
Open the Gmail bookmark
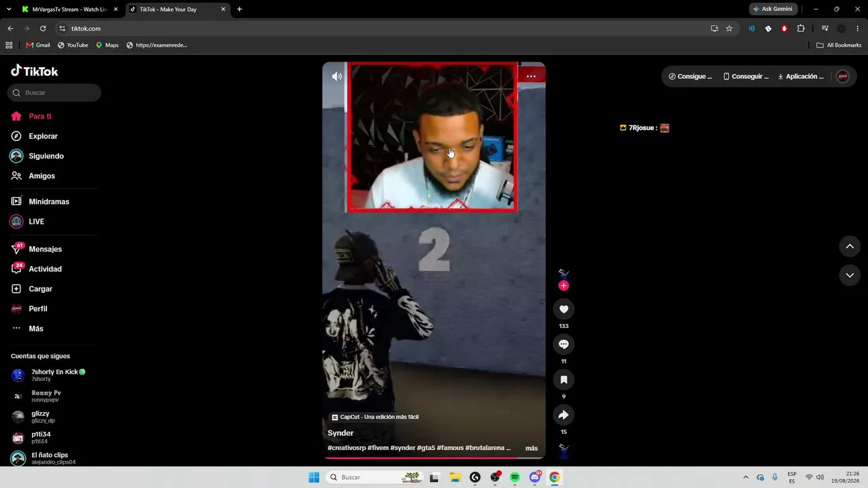tap(38, 45)
